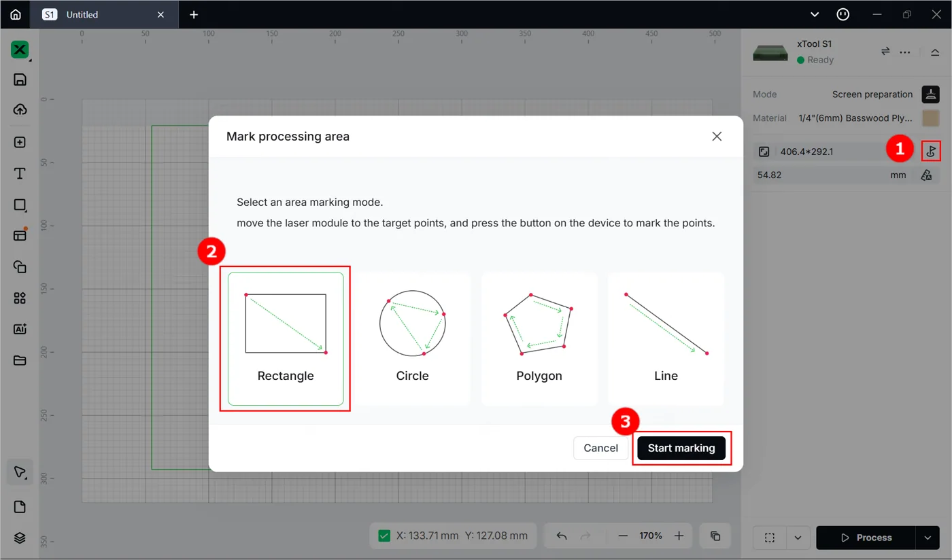This screenshot has height=560, width=952.
Task: Click the Process button
Action: 866,538
